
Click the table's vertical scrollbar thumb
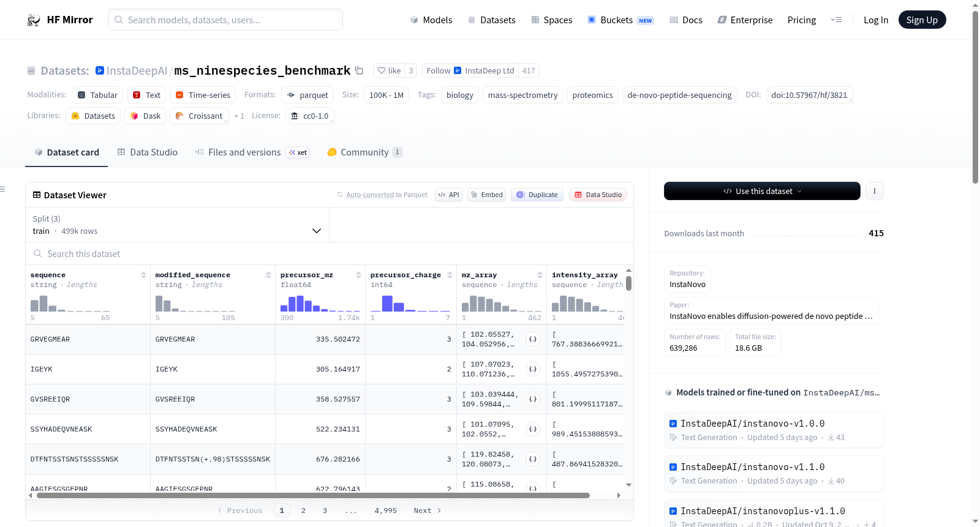[x=628, y=283]
